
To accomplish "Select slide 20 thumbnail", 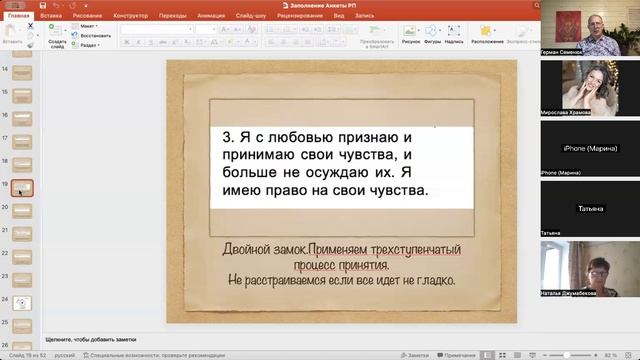I will [22, 211].
